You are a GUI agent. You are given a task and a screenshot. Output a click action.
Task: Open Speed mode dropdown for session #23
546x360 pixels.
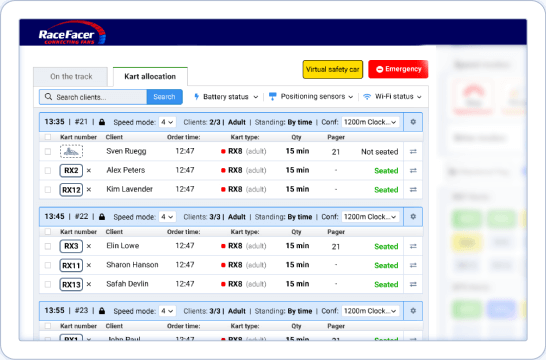coord(167,311)
